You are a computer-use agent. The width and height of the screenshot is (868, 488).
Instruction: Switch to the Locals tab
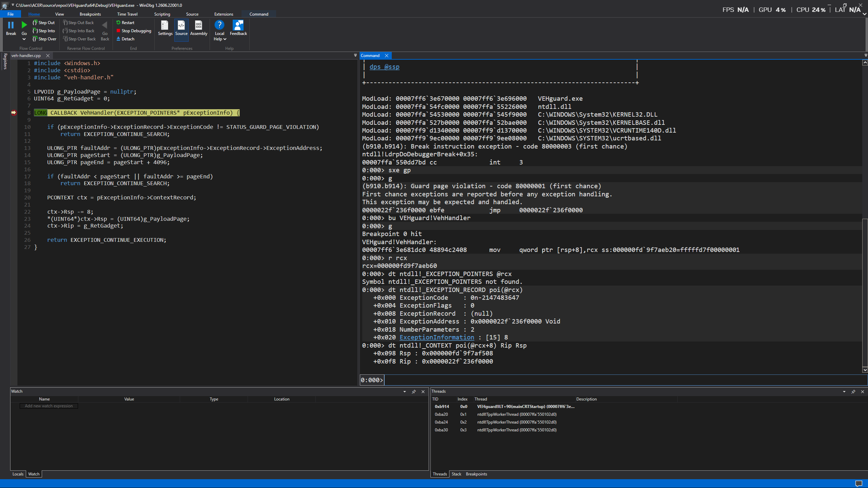(x=18, y=474)
